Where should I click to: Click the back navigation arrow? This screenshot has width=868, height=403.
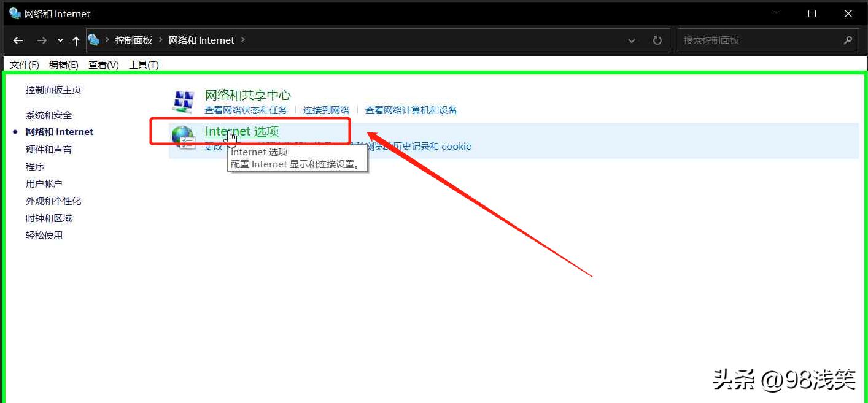coord(18,40)
